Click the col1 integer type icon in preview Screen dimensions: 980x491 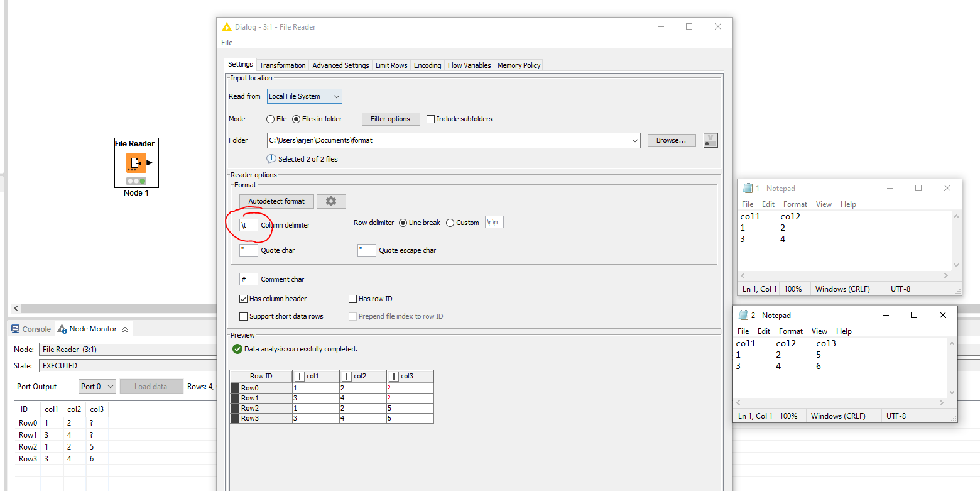point(300,376)
